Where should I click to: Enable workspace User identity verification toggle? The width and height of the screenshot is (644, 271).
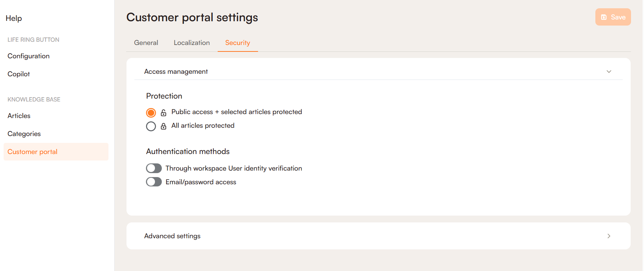click(154, 168)
